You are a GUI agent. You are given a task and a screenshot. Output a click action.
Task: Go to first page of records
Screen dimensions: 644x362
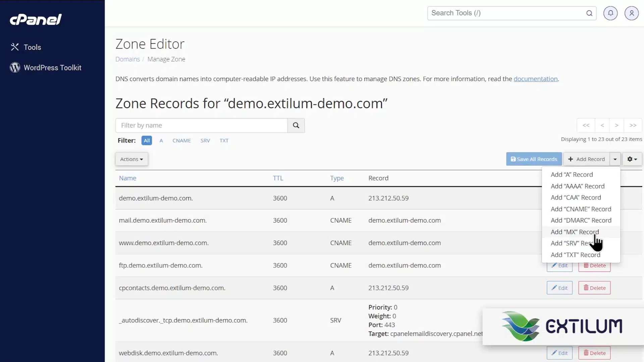(586, 125)
